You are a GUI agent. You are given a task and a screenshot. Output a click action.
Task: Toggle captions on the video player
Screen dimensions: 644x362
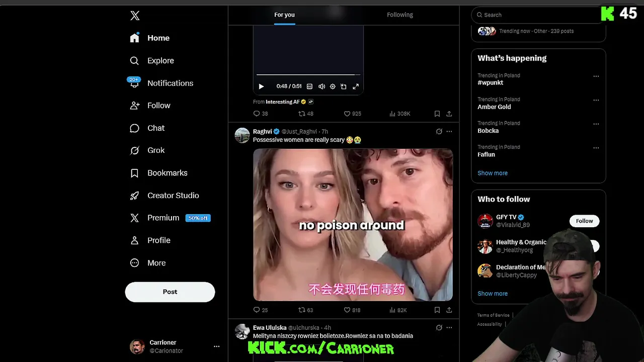point(309,86)
